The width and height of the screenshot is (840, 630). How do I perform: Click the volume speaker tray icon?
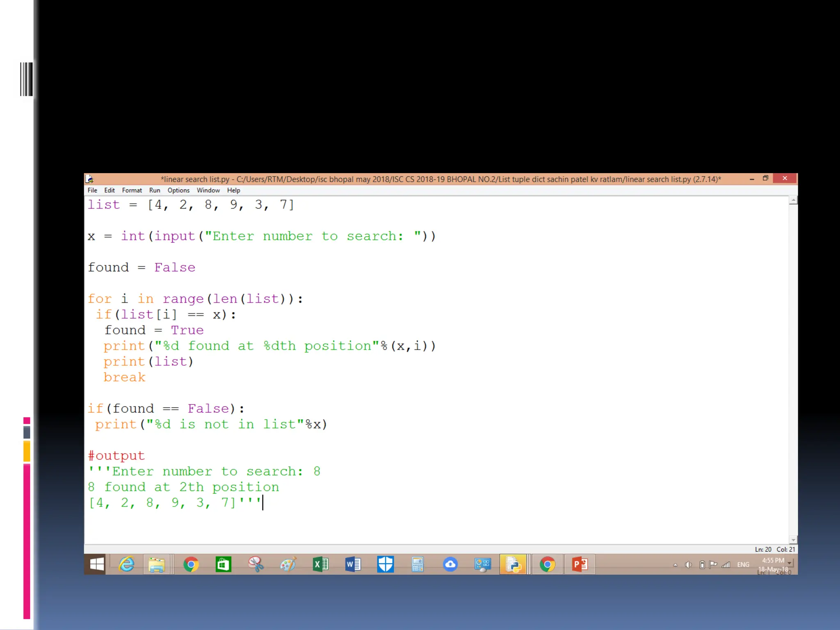point(688,565)
